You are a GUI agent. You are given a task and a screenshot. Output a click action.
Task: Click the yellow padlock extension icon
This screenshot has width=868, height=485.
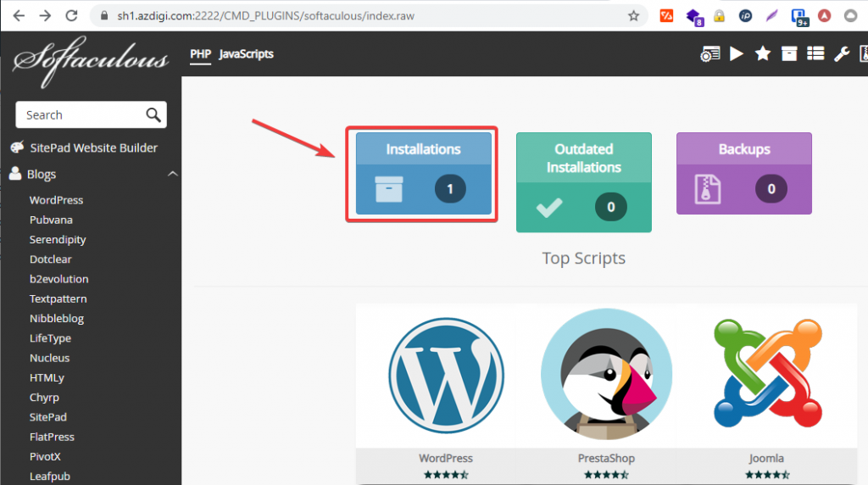click(x=719, y=15)
